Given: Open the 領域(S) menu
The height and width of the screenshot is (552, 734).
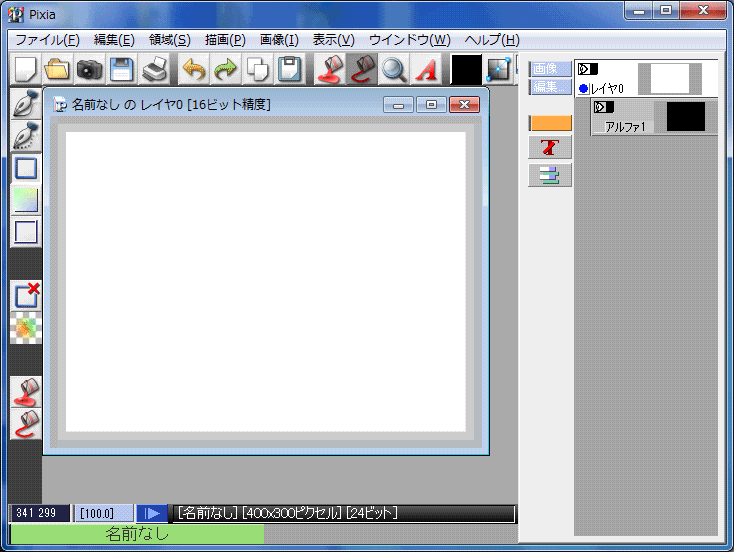Looking at the screenshot, I should (x=169, y=40).
